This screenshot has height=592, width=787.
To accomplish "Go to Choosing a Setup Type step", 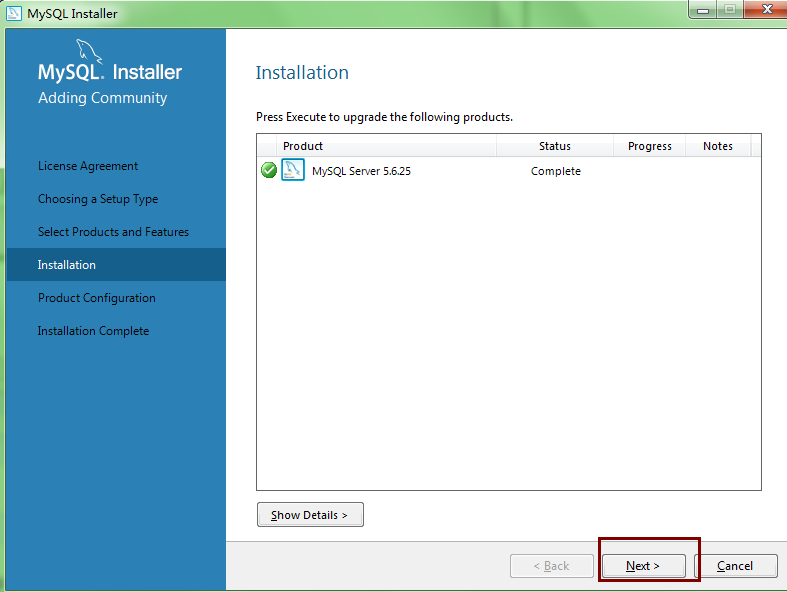I will pos(98,199).
